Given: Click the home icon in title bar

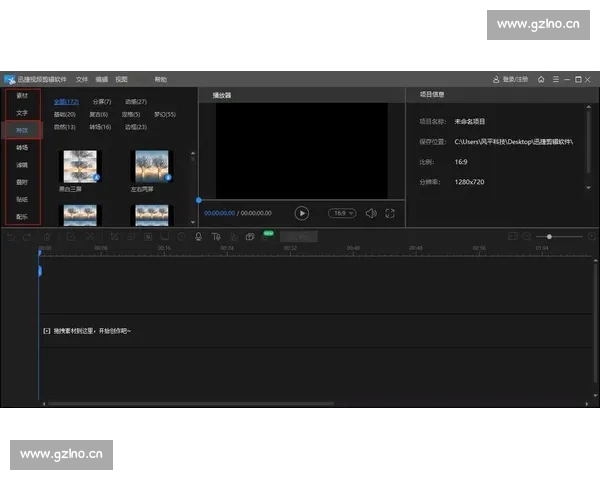Looking at the screenshot, I should click(x=541, y=79).
